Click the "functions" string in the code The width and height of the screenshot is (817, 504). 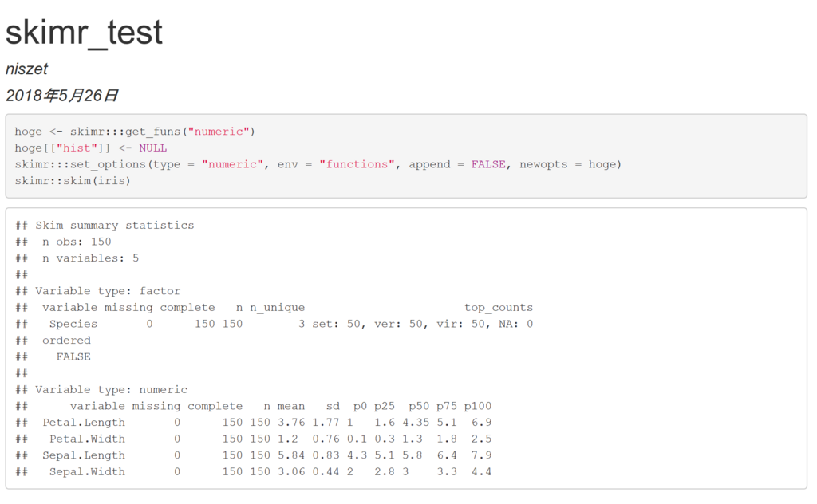(357, 164)
